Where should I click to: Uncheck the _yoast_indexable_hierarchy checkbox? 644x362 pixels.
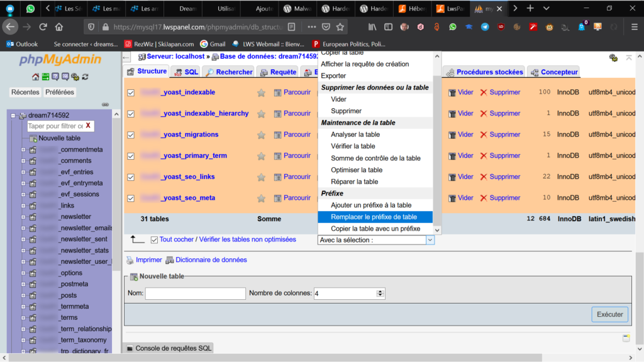coord(131,114)
